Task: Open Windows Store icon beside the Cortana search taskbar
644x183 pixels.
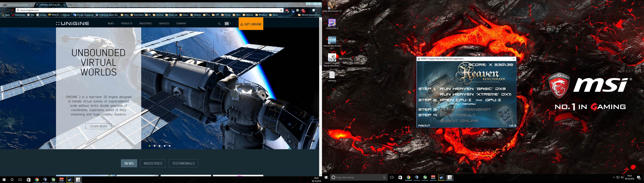Action: [400, 177]
